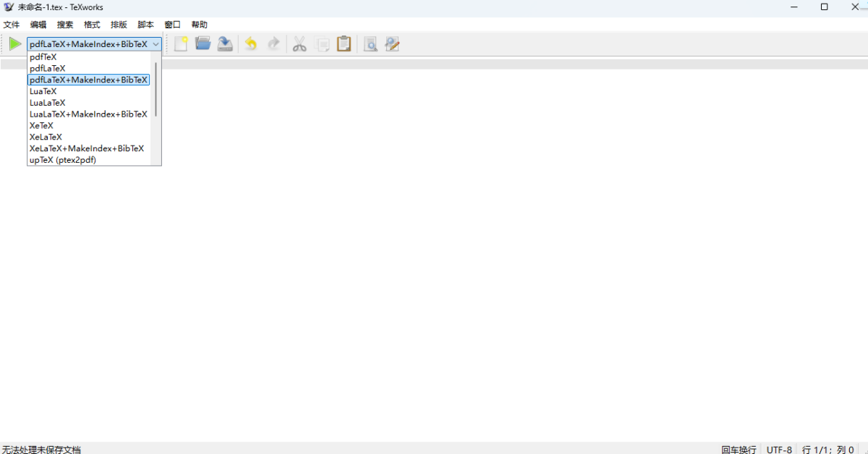The height and width of the screenshot is (454, 868).
Task: Select upTeX (ptex2pdf) engine option
Action: click(x=62, y=160)
